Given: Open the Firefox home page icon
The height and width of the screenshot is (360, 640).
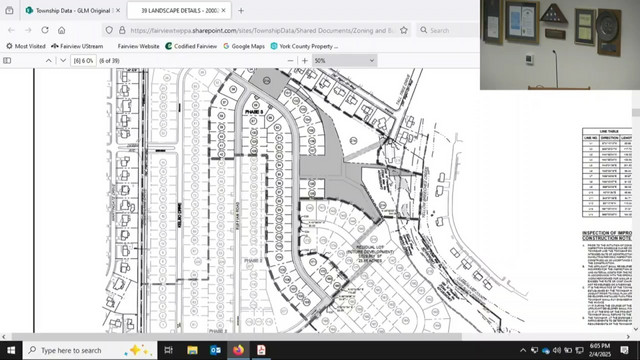Looking at the screenshot, I should coord(62,30).
